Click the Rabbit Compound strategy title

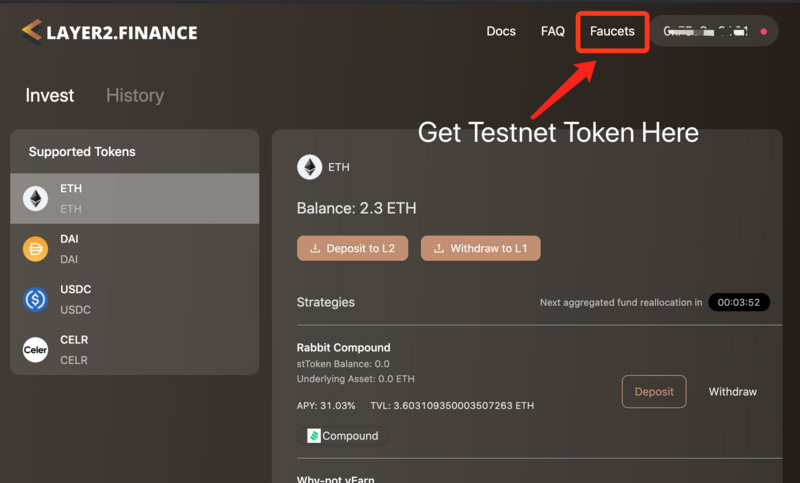(x=343, y=348)
